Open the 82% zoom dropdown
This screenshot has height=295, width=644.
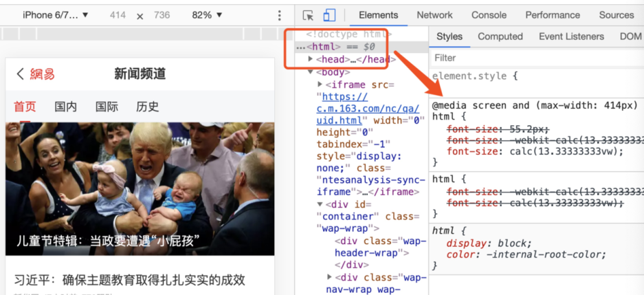[x=207, y=15]
